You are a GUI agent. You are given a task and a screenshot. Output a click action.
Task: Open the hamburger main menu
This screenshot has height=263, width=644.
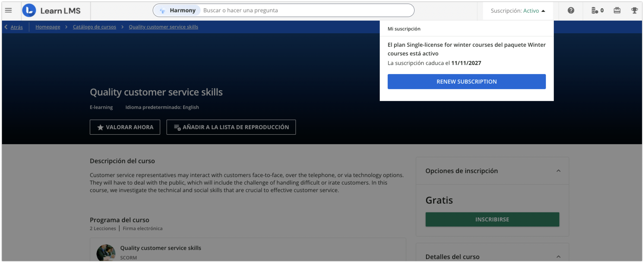(x=8, y=10)
